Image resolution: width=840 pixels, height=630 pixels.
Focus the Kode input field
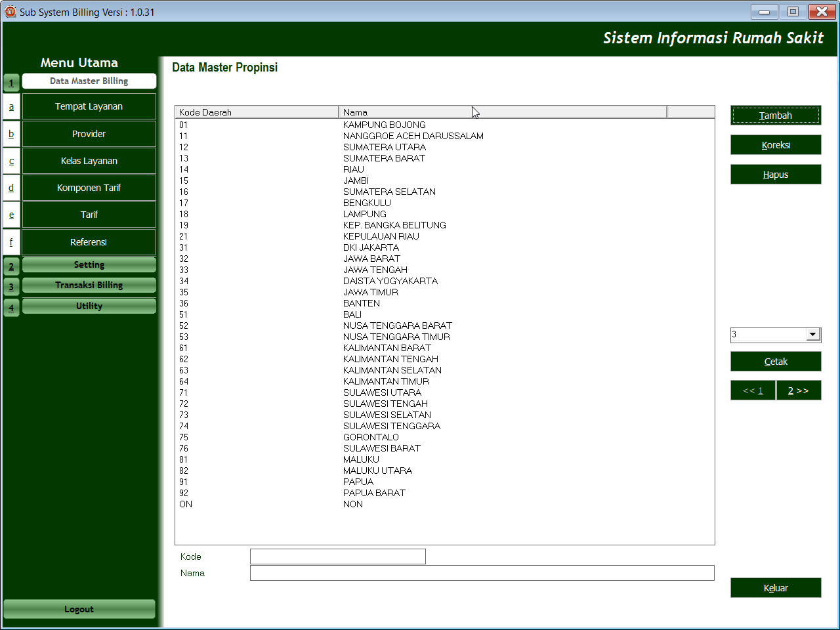tap(338, 556)
